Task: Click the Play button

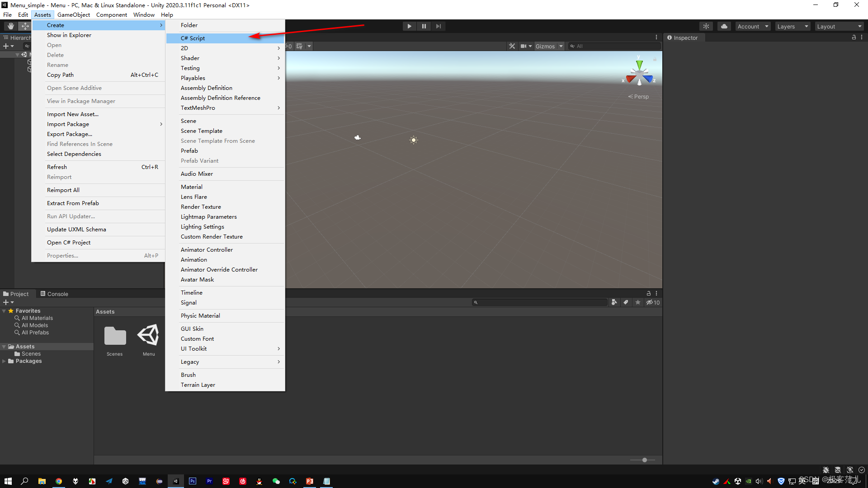Action: (409, 26)
